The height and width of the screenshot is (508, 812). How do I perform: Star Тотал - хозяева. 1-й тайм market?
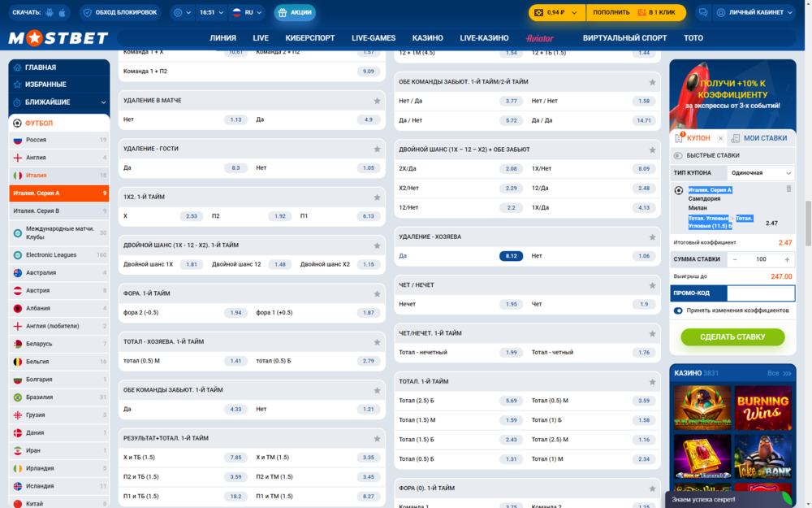click(377, 342)
